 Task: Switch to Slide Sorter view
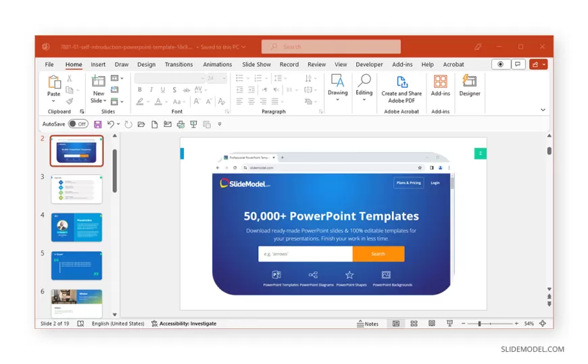tap(414, 323)
